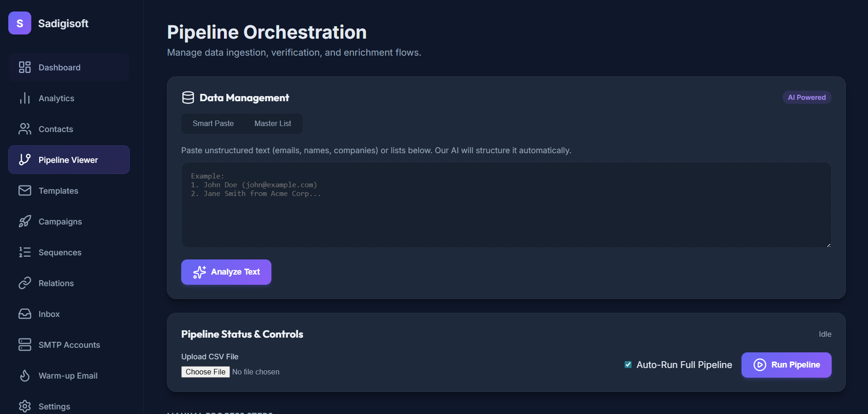
Task: Switch to the Smart Paste tab
Action: tap(213, 124)
